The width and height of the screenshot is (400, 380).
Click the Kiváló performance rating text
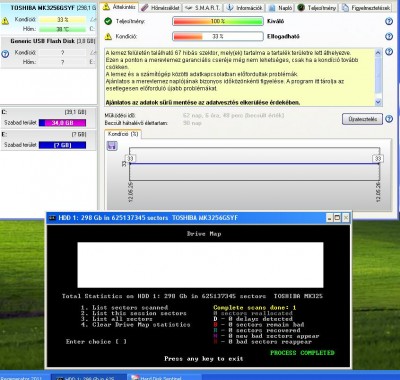pyautogui.click(x=276, y=21)
